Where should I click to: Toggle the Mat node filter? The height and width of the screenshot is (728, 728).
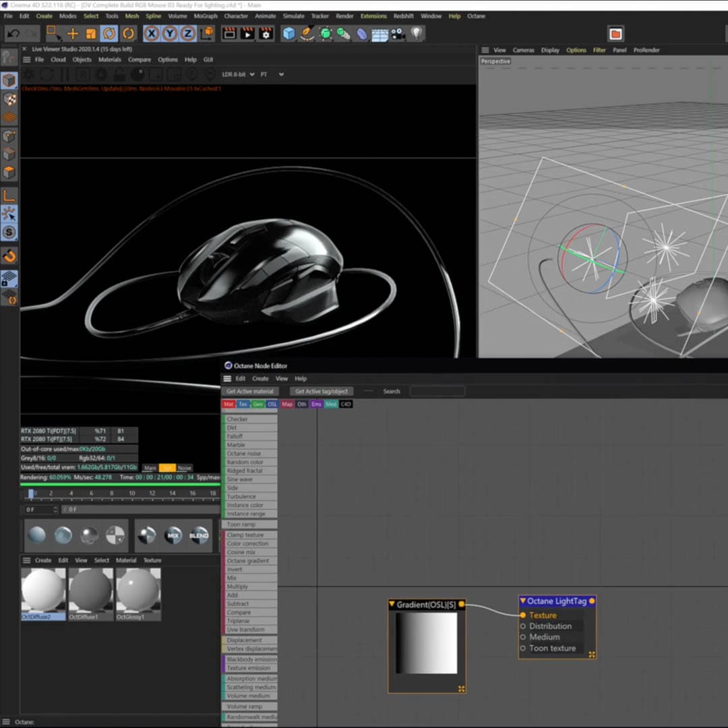(229, 404)
